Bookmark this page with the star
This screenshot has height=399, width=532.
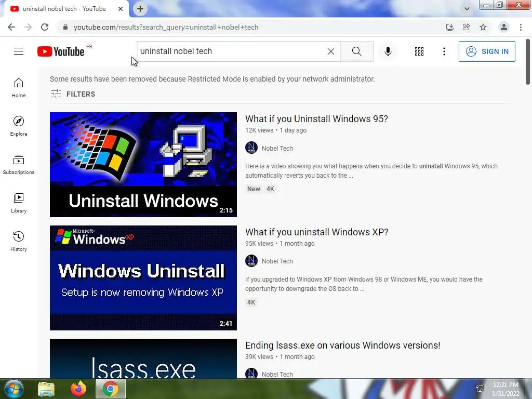point(483,27)
